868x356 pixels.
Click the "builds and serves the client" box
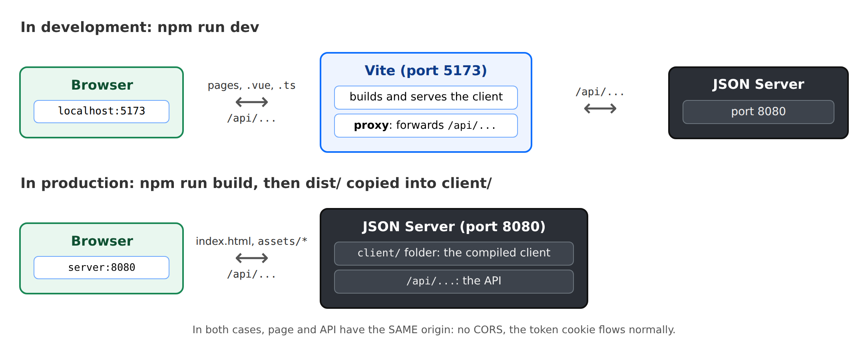426,97
